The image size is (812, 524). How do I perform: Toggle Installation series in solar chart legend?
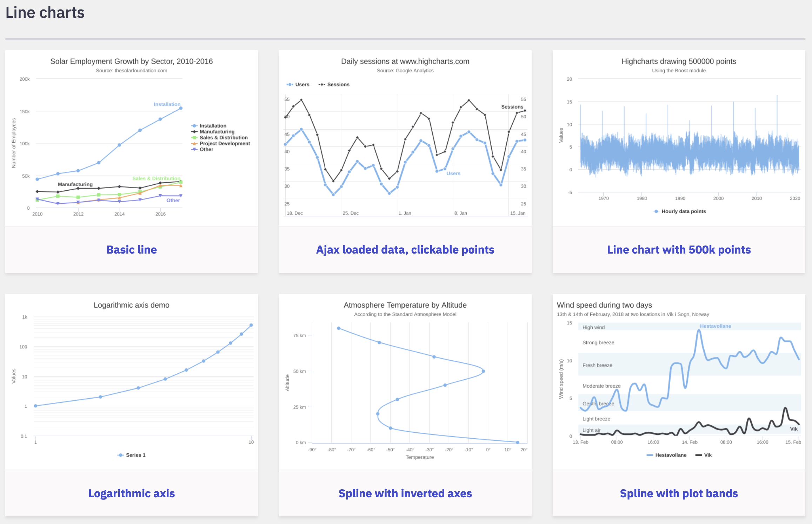coord(213,126)
